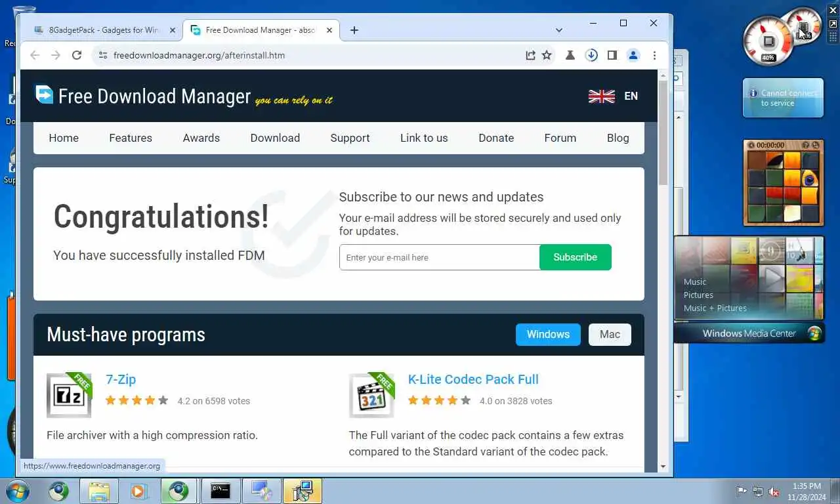Screen dimensions: 840x504
Task: Open the Windows Start menu orb
Action: pos(18,491)
